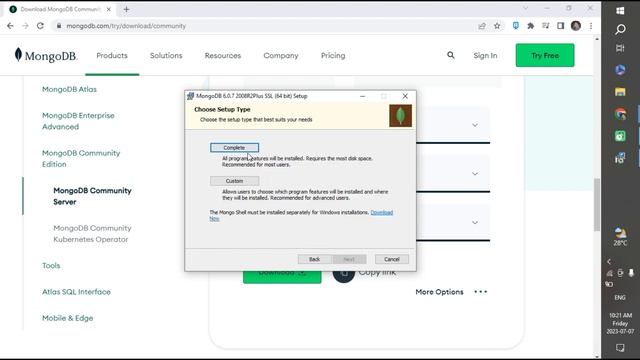This screenshot has width=640, height=360.
Task: Reload the page with the refresh icon
Action: pyautogui.click(x=40, y=26)
